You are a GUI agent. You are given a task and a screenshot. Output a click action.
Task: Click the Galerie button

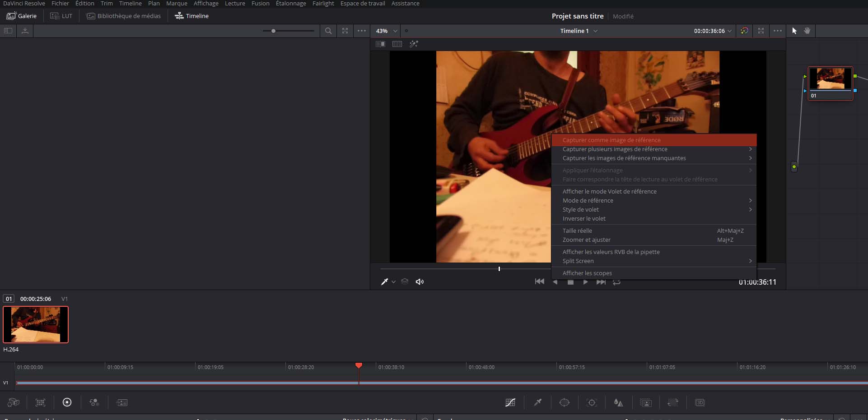point(22,16)
